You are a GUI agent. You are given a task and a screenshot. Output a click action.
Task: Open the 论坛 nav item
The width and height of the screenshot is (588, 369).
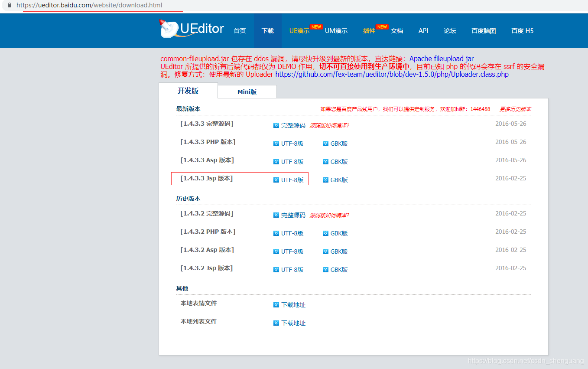point(450,31)
